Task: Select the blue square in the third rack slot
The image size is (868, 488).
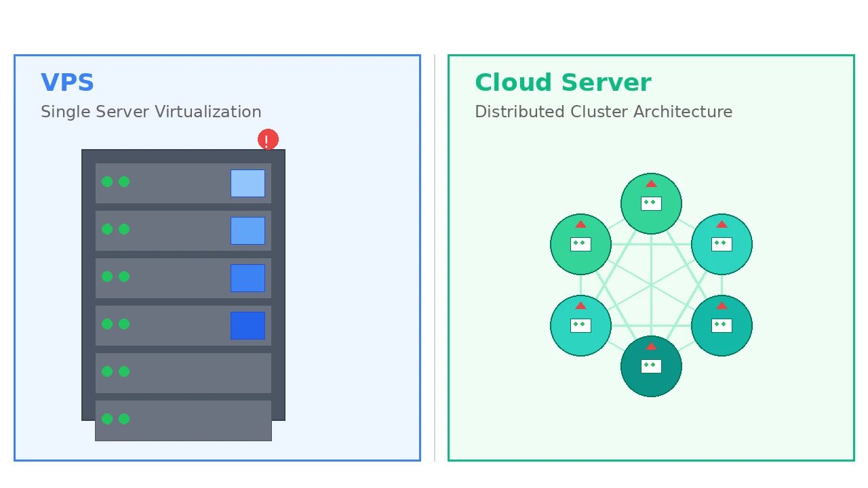Action: coord(248,278)
